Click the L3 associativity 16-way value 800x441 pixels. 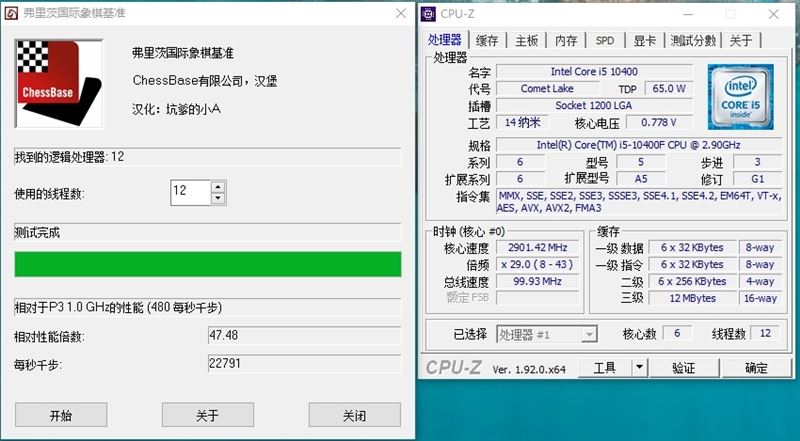point(760,298)
